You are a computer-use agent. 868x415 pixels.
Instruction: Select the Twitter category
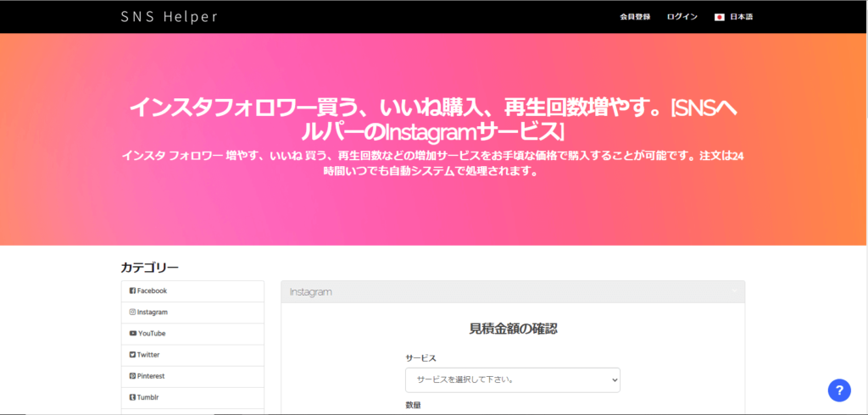192,355
